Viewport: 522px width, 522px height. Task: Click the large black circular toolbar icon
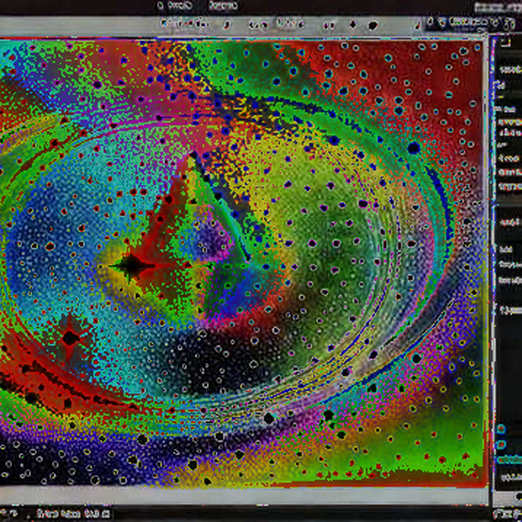373,25
